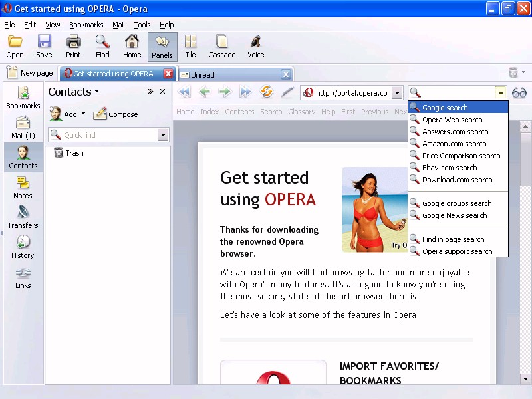532x399 pixels.
Task: Open the Transfers panel
Action: point(23,217)
